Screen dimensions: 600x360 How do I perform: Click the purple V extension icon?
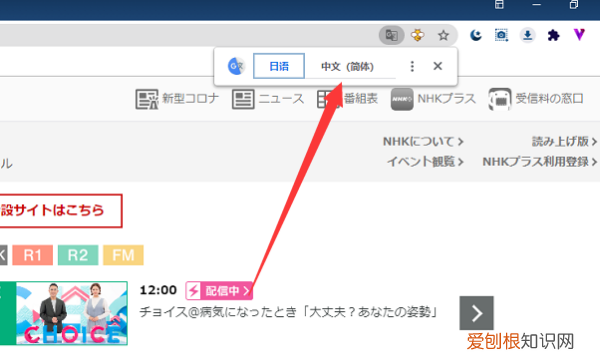coord(579,35)
